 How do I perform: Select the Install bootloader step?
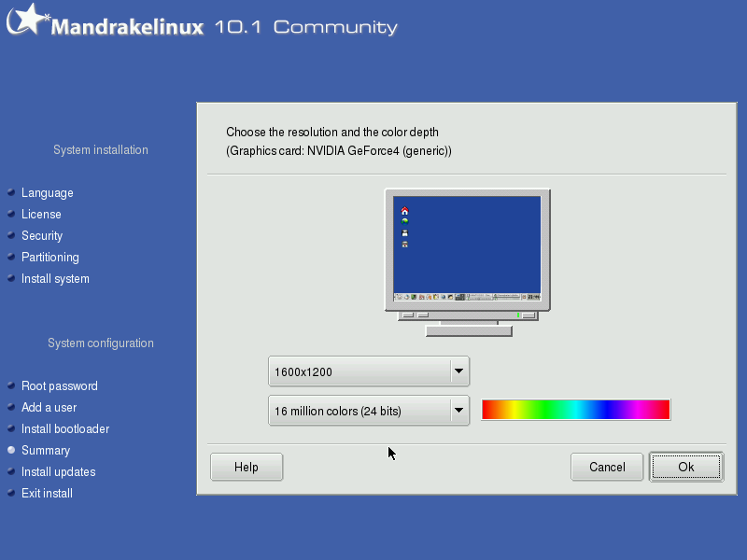(65, 428)
